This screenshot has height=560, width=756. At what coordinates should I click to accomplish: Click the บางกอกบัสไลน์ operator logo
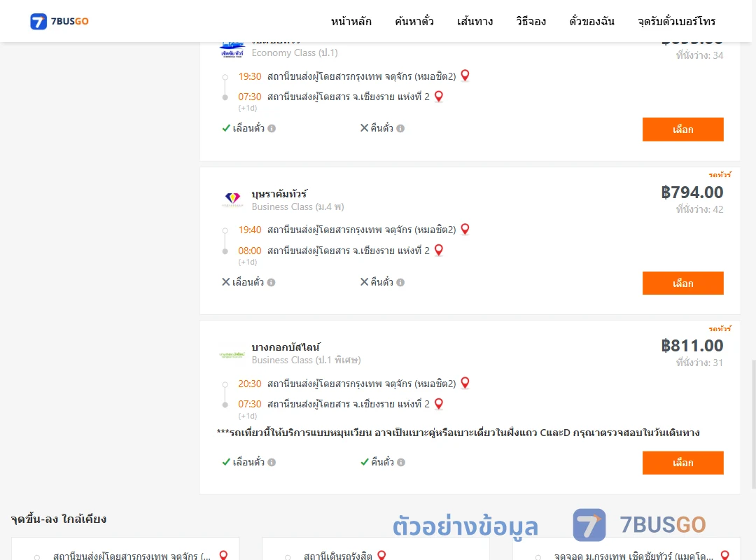point(232,354)
